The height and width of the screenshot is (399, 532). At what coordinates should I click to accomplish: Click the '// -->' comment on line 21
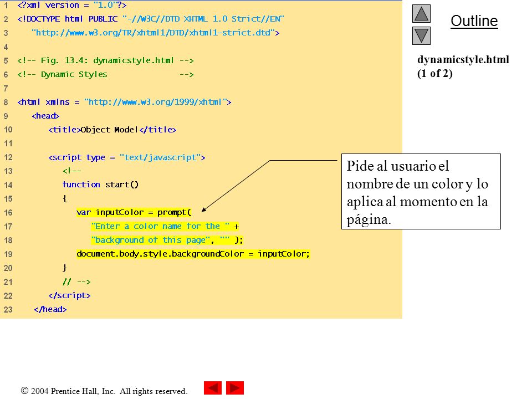click(76, 282)
